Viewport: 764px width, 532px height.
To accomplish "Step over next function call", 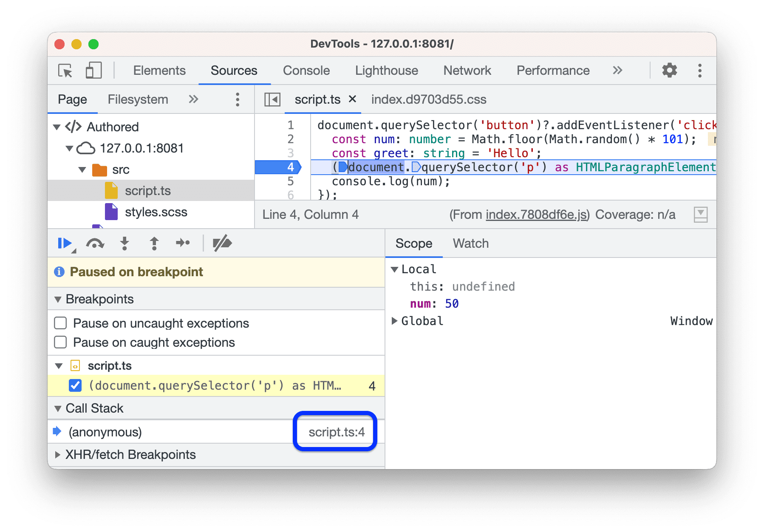I will (95, 243).
